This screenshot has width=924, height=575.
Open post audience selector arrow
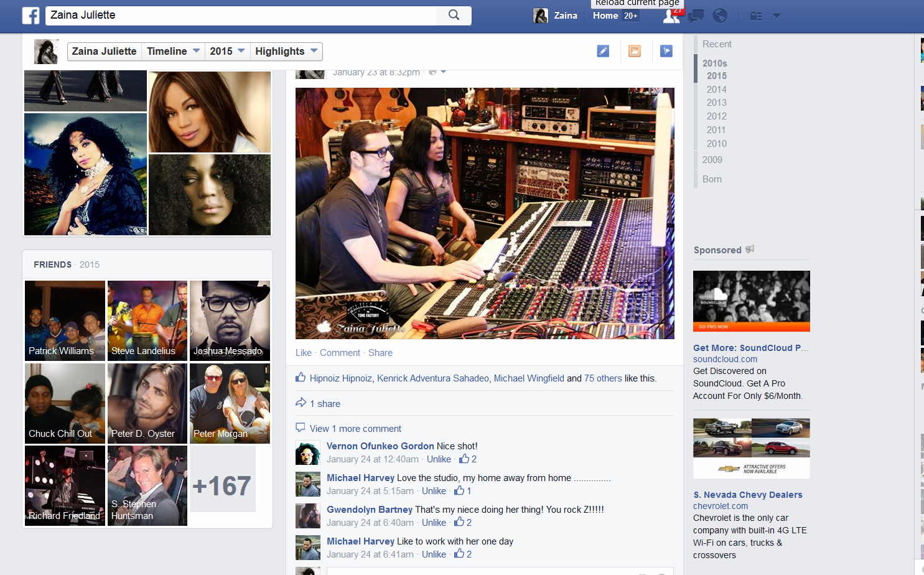(x=444, y=72)
